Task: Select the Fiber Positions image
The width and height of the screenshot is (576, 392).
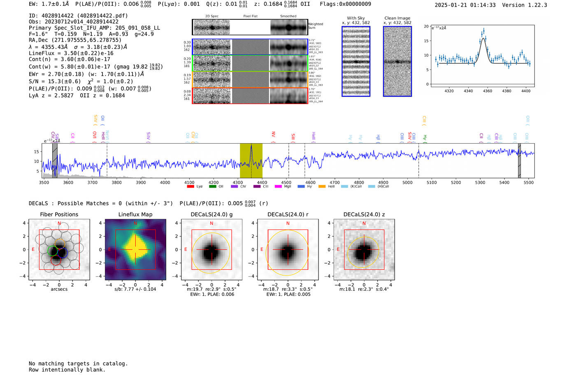Action: click(59, 250)
